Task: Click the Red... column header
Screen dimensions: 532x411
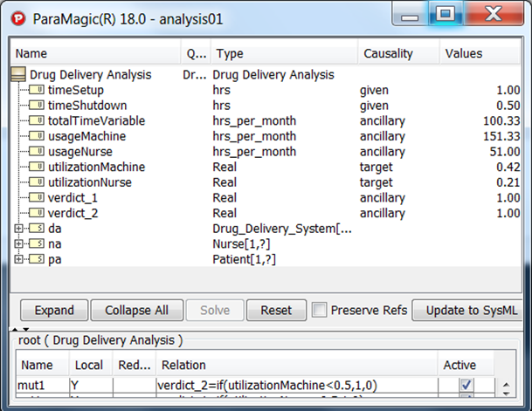Action: pos(134,365)
